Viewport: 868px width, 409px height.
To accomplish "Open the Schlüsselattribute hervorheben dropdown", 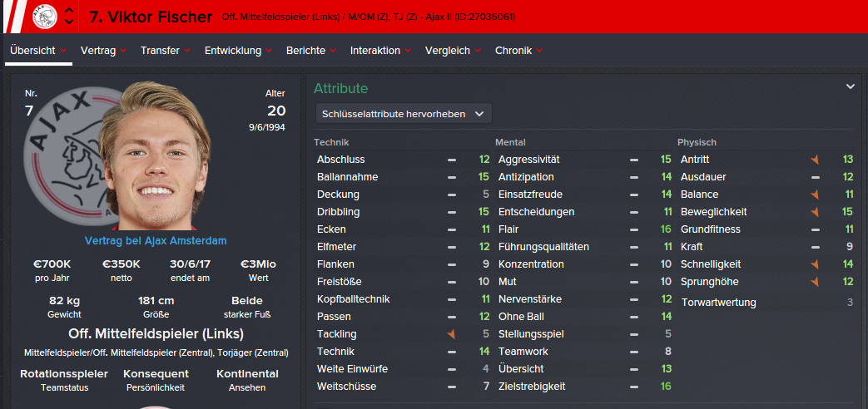I will [404, 114].
